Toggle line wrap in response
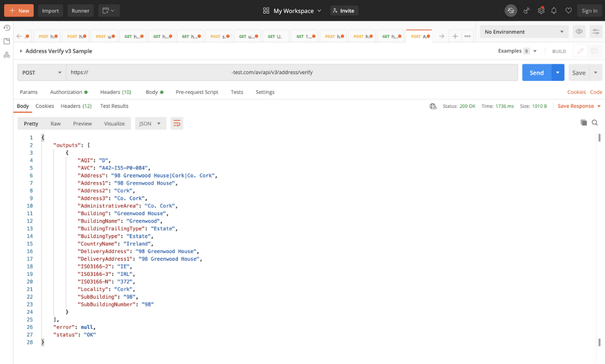This screenshot has width=605, height=364. (177, 123)
